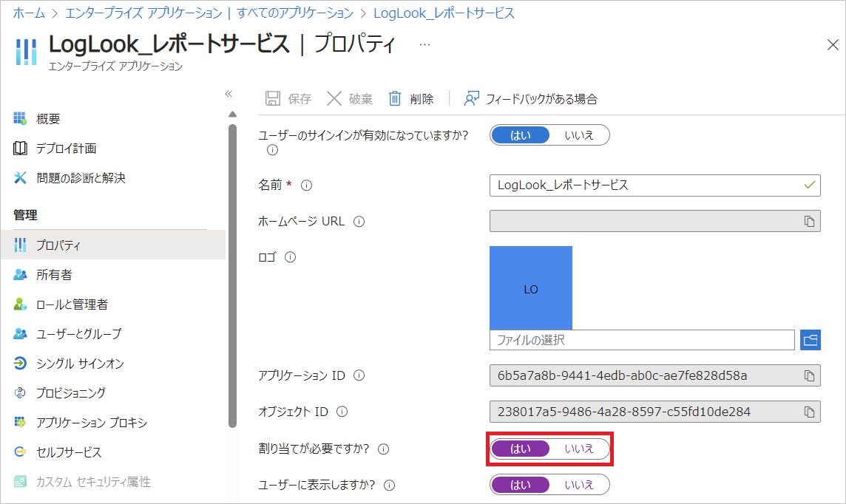The width and height of the screenshot is (846, 504).
Task: Click the セルフサービス icon in sidebar
Action: 20,452
